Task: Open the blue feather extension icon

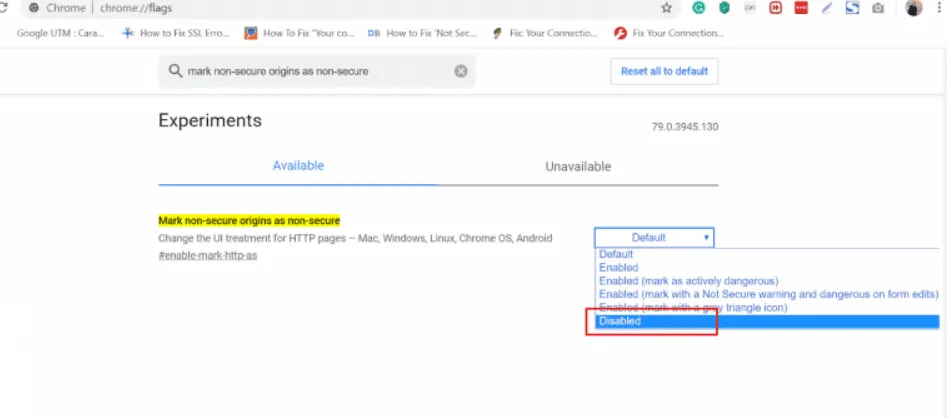Action: 827,8
